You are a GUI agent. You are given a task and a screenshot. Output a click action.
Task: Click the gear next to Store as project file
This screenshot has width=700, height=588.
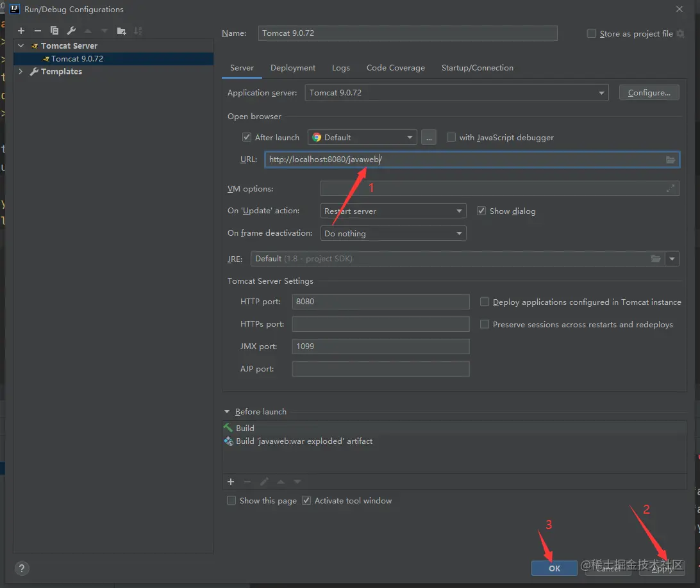pyautogui.click(x=680, y=33)
